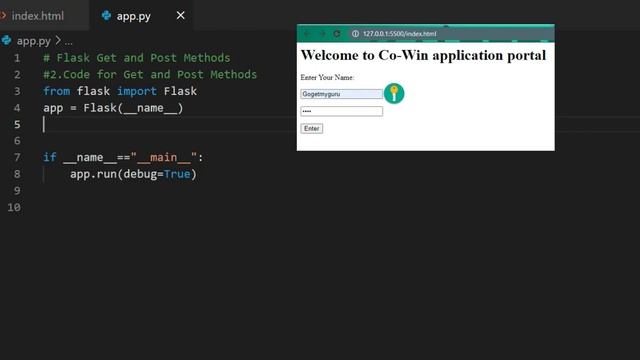Close the app.py tab
Screen dimensions: 640x360
pyautogui.click(x=180, y=16)
